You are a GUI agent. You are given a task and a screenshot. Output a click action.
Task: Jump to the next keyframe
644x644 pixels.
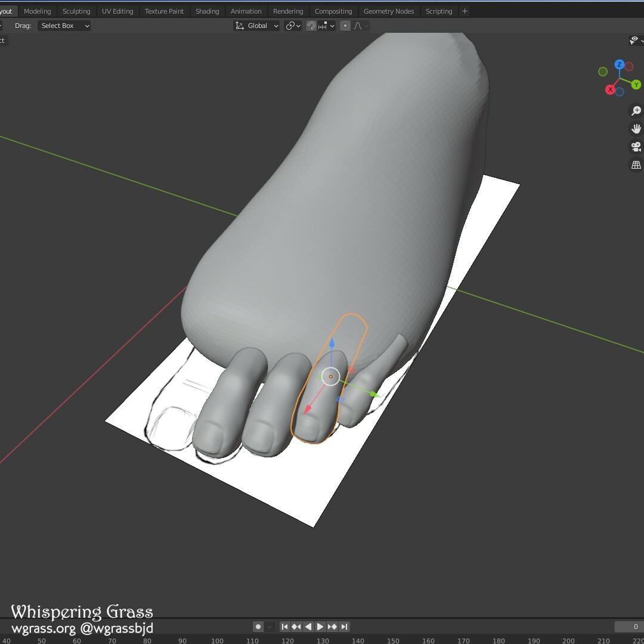click(x=332, y=627)
